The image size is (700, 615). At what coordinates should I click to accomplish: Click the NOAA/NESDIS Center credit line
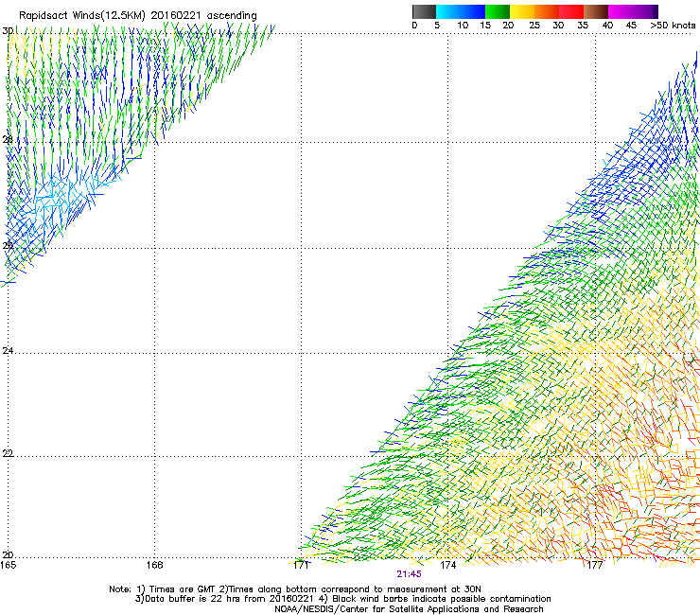tap(409, 609)
